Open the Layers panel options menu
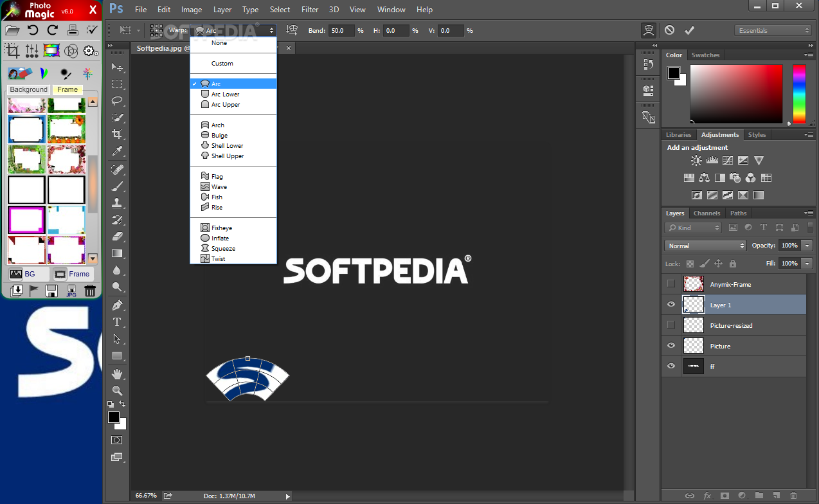Image resolution: width=819 pixels, height=504 pixels. pos(808,213)
